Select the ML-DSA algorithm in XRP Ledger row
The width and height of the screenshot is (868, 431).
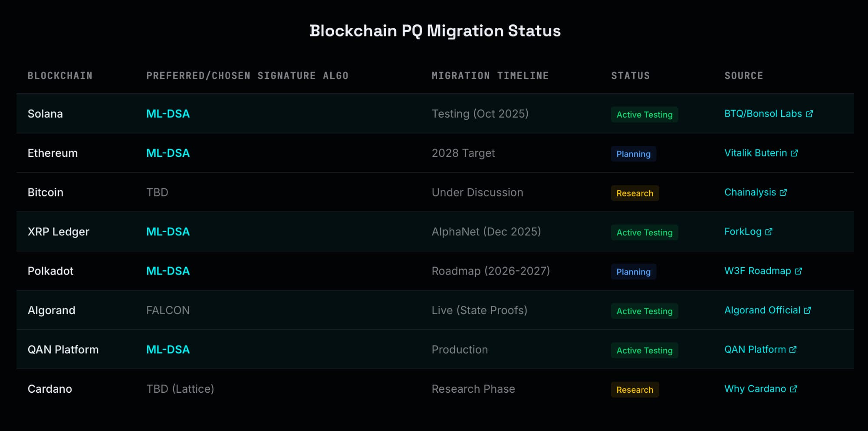point(168,232)
